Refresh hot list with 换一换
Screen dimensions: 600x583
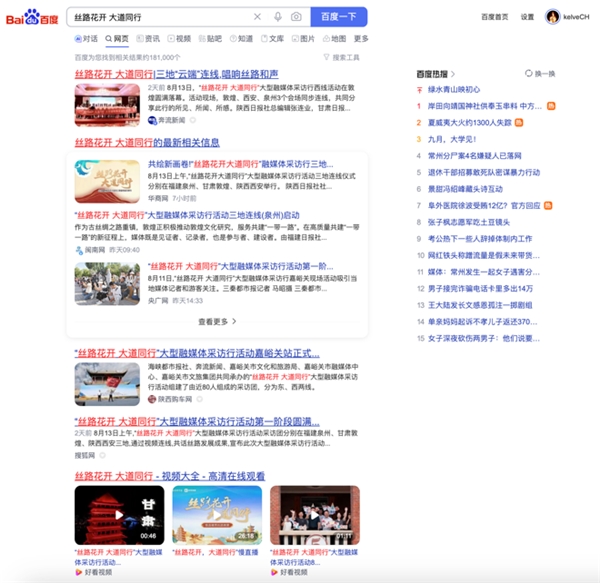pos(540,74)
